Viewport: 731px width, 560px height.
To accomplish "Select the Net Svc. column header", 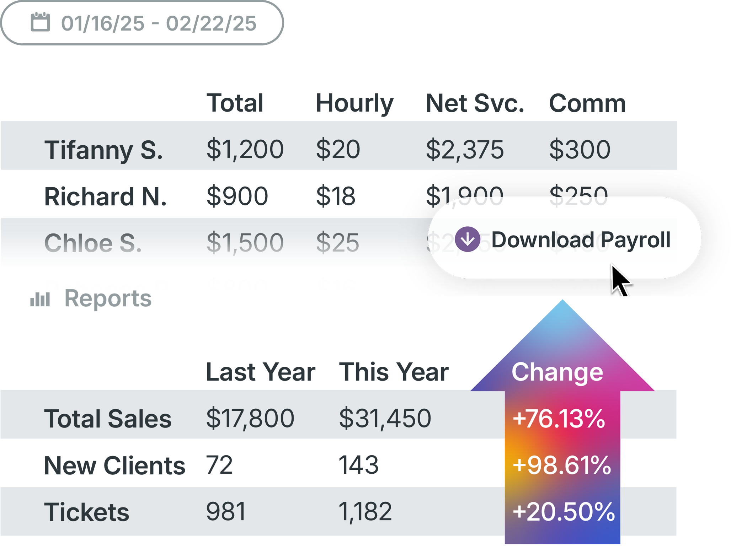I will click(475, 103).
